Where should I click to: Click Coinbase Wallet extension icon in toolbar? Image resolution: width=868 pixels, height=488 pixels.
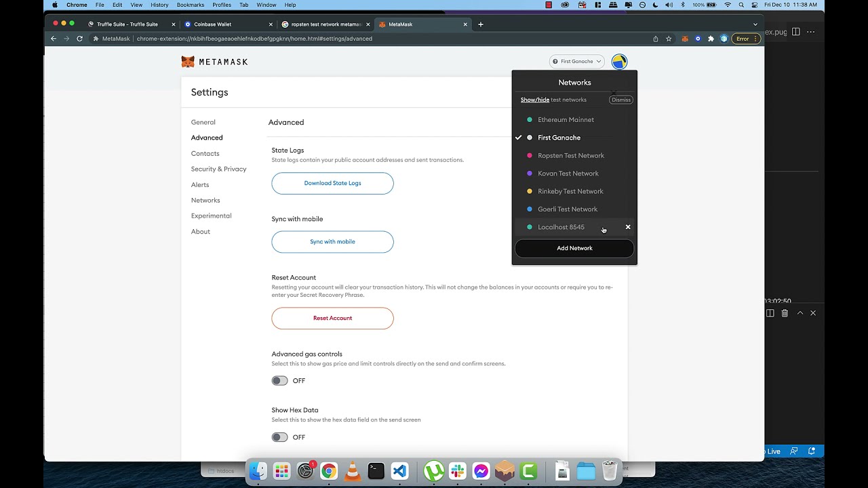698,39
